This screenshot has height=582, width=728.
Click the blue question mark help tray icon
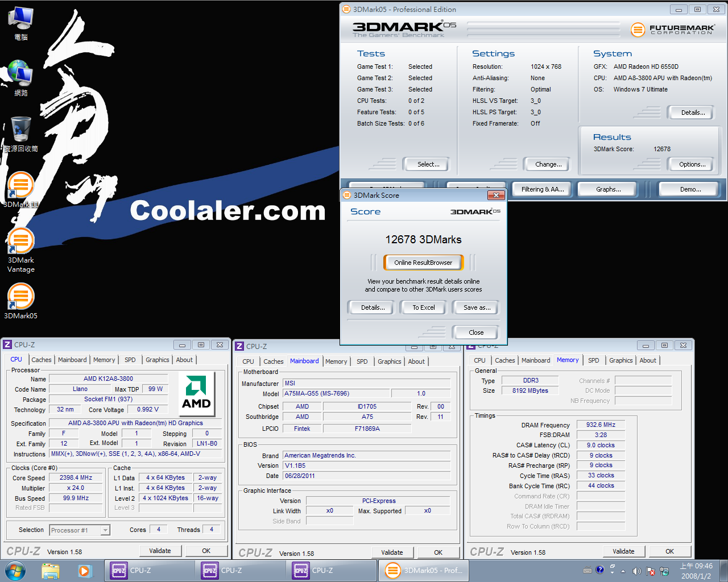tap(599, 569)
